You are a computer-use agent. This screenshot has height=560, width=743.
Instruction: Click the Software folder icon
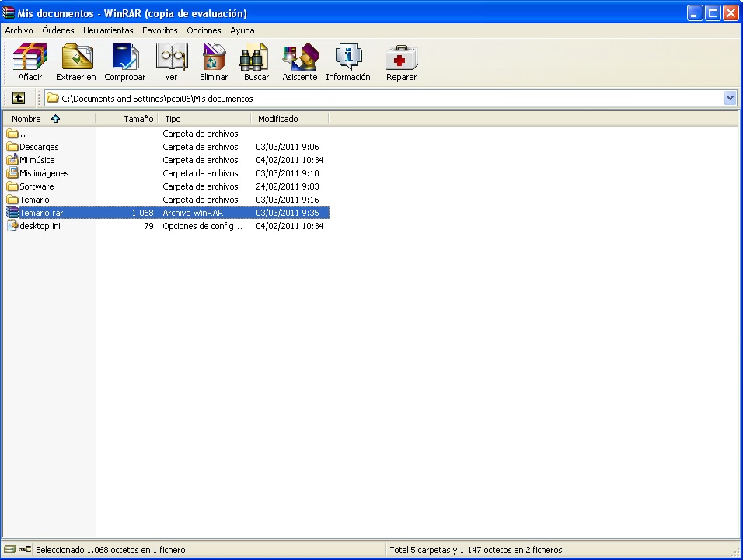(12, 186)
